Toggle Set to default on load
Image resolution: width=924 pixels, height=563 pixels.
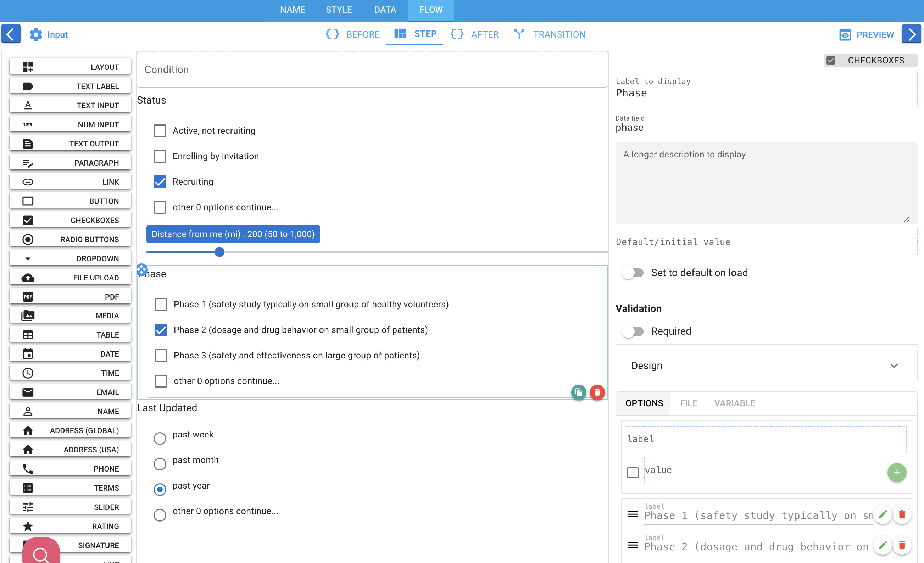click(633, 273)
